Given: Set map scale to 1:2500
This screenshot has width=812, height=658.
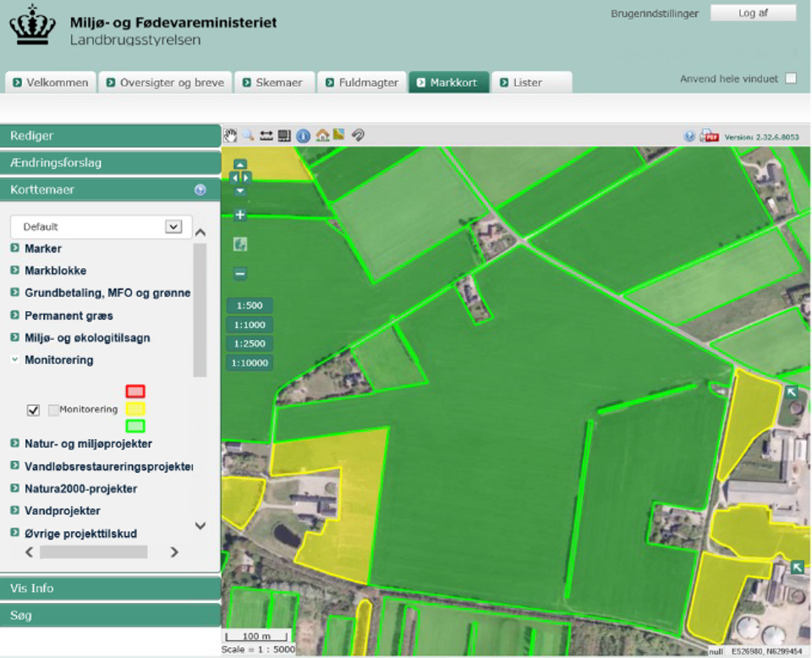Looking at the screenshot, I should tap(250, 344).
